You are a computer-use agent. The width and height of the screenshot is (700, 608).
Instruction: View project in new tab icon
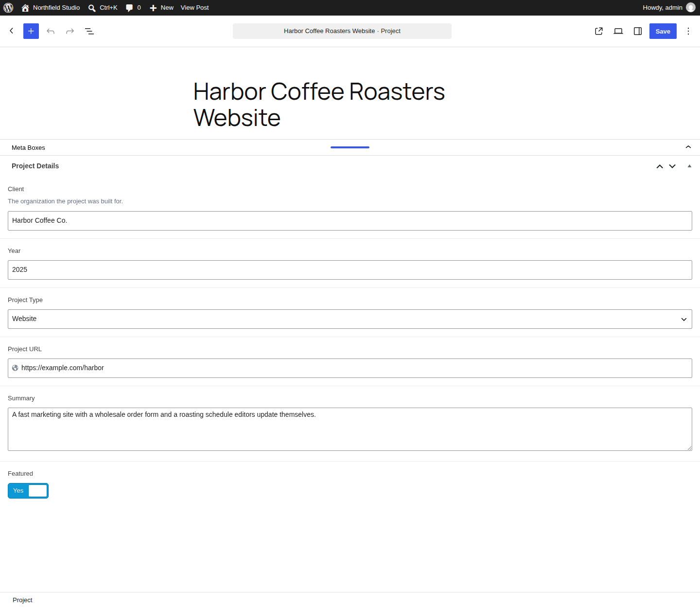coord(599,31)
